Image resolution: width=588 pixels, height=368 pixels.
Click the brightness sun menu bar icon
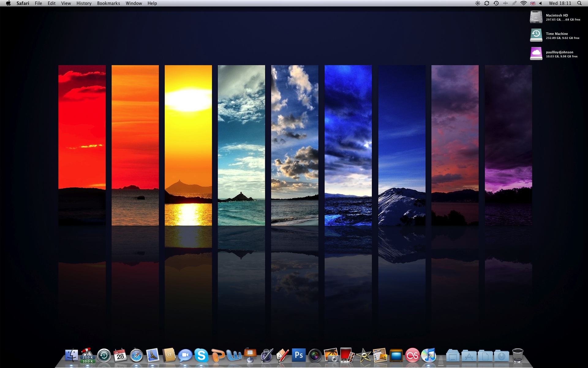[x=478, y=3]
